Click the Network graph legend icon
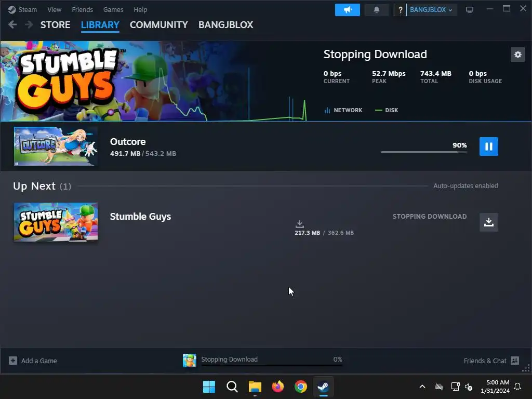This screenshot has width=532, height=399. click(327, 110)
